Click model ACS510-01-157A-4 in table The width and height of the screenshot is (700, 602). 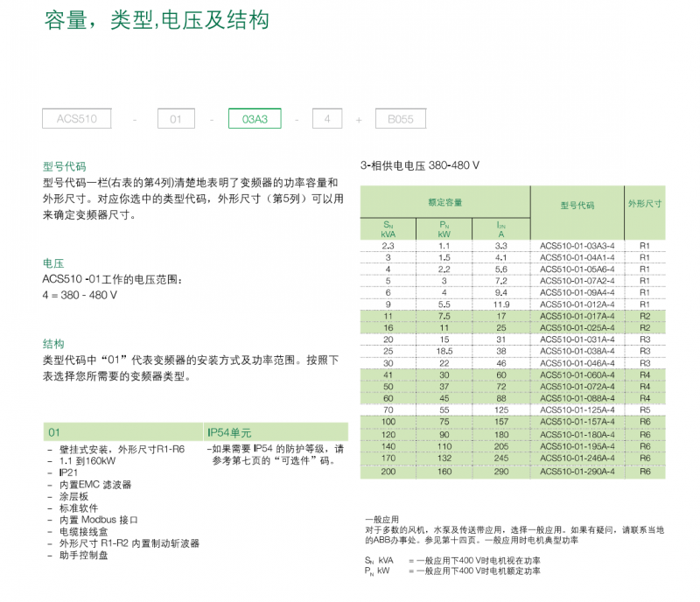point(577,422)
